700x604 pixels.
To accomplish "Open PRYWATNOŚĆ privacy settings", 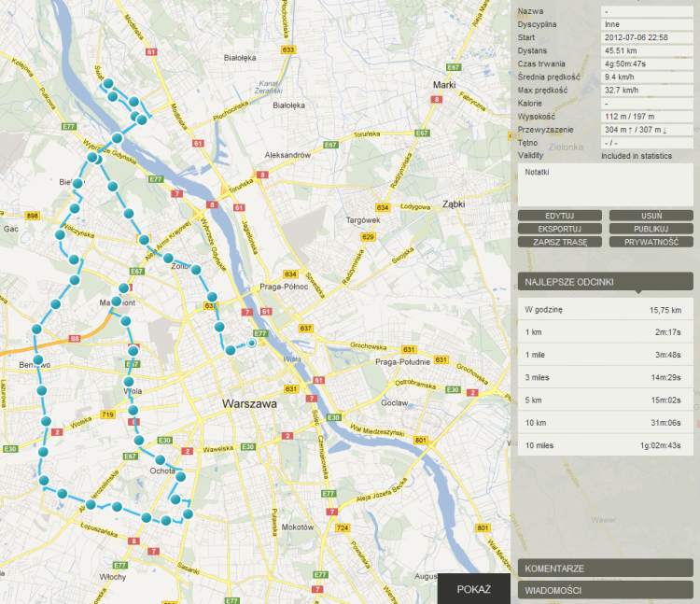I will (651, 242).
